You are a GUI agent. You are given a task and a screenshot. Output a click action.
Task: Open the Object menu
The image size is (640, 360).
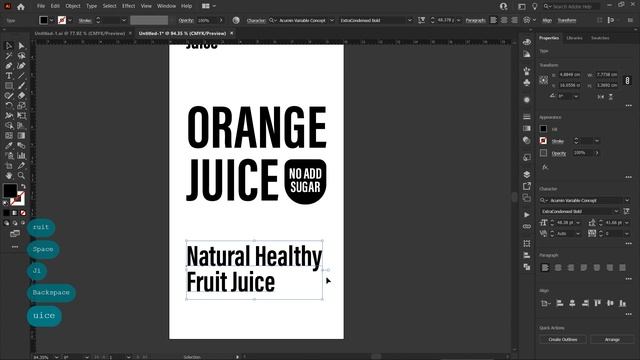click(73, 6)
